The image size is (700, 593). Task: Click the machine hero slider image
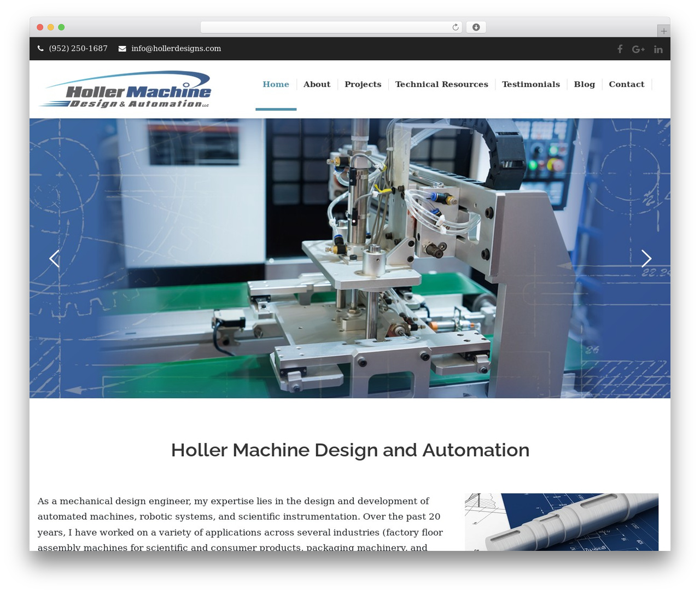point(350,258)
